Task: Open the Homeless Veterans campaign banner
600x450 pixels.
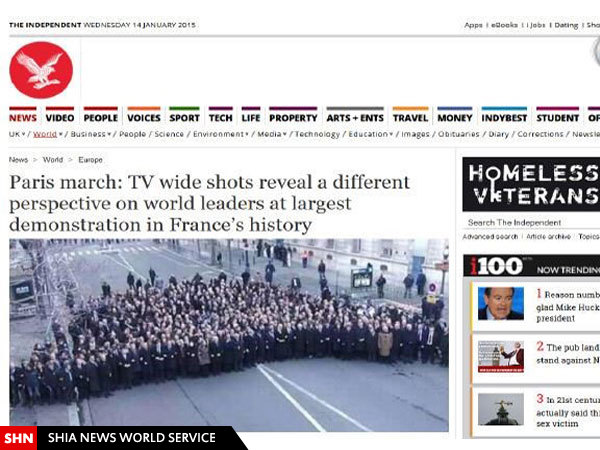Action: coord(530,183)
